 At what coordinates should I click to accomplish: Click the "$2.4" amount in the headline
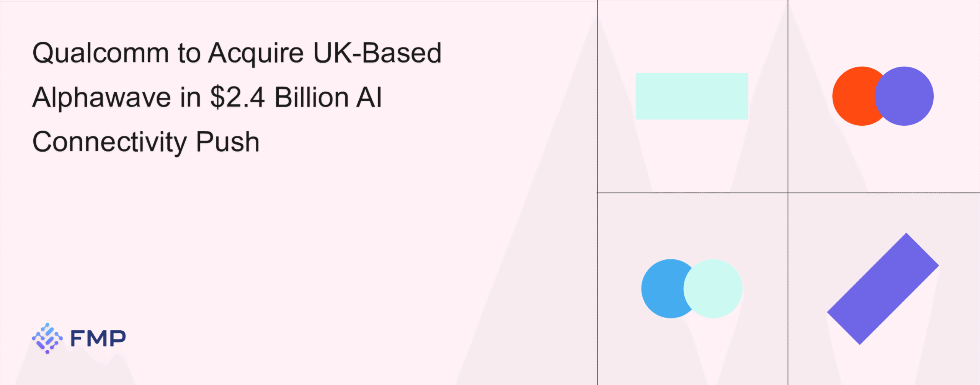(237, 98)
